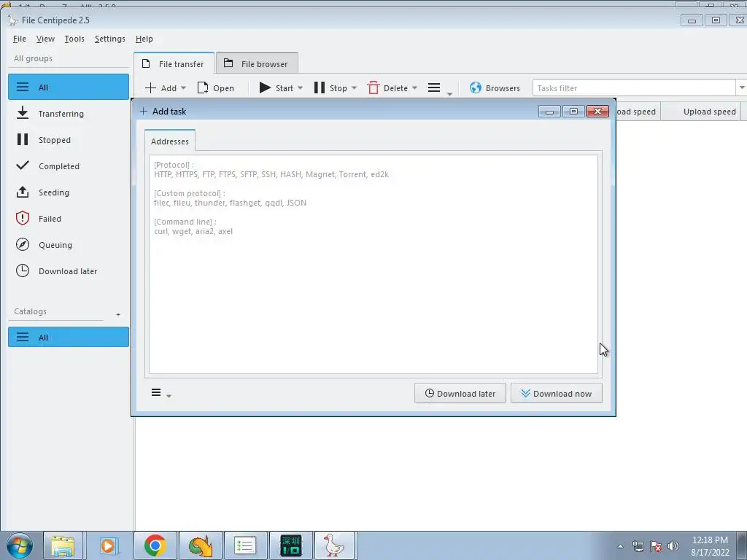Open Browsers integration globe icon
The height and width of the screenshot is (560, 747).
pyautogui.click(x=476, y=87)
